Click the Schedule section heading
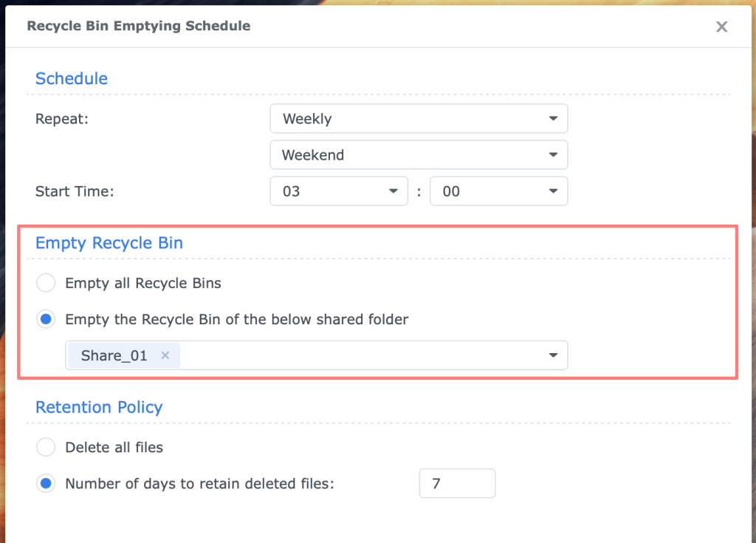Viewport: 756px width, 543px height. click(72, 78)
